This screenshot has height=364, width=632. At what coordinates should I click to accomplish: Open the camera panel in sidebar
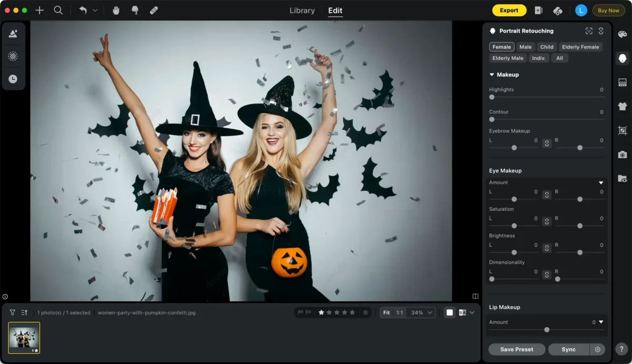coord(623,155)
